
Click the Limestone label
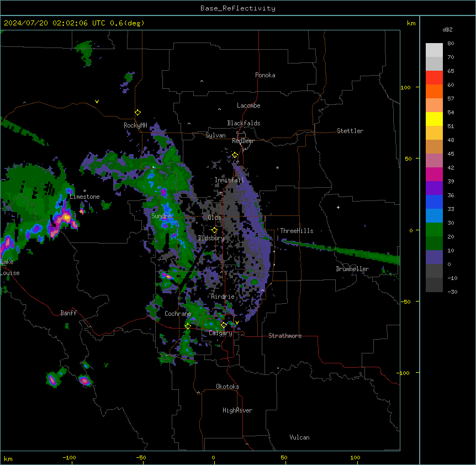coord(84,197)
